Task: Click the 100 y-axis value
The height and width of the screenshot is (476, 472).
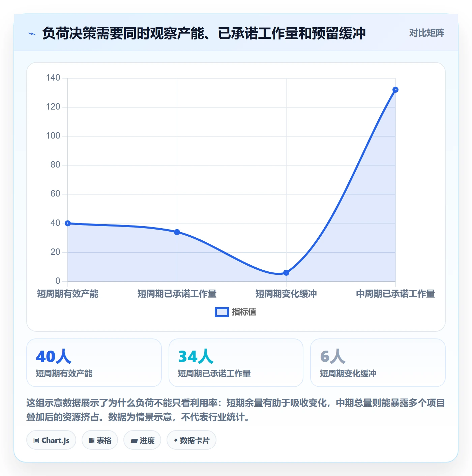Action: [53, 136]
